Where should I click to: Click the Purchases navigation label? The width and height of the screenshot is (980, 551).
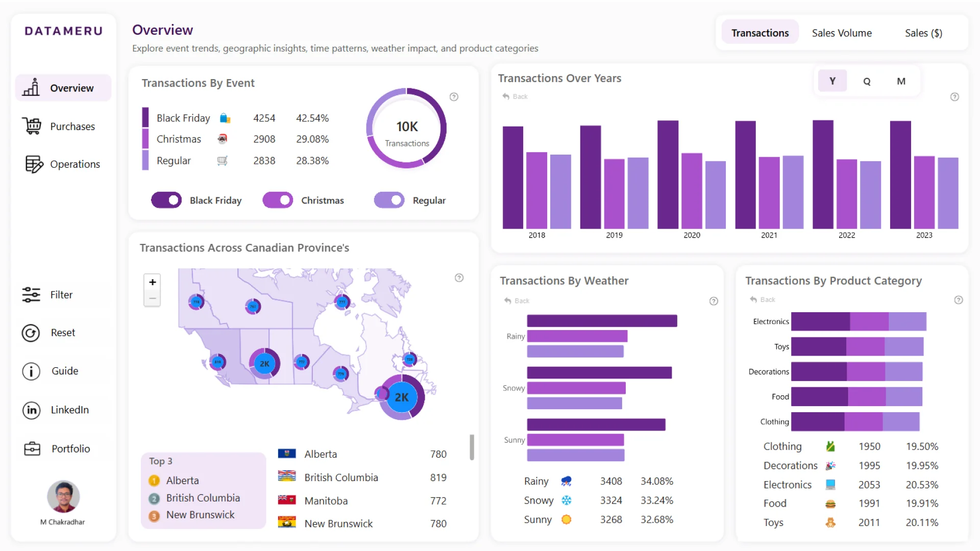click(x=72, y=127)
